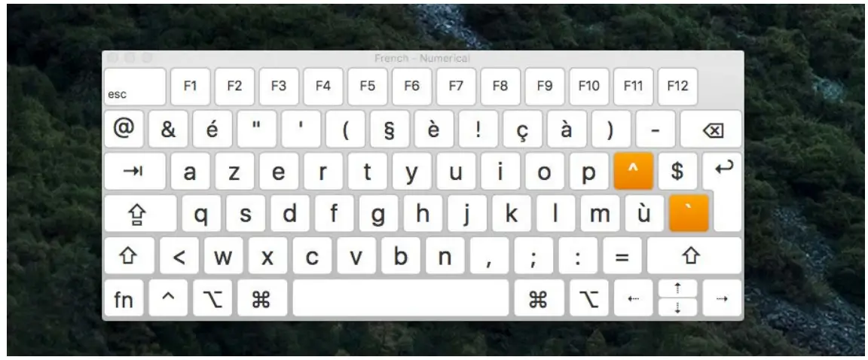Screen dimensions: 868x360
Task: Toggle the right Shift key
Action: pos(694,256)
